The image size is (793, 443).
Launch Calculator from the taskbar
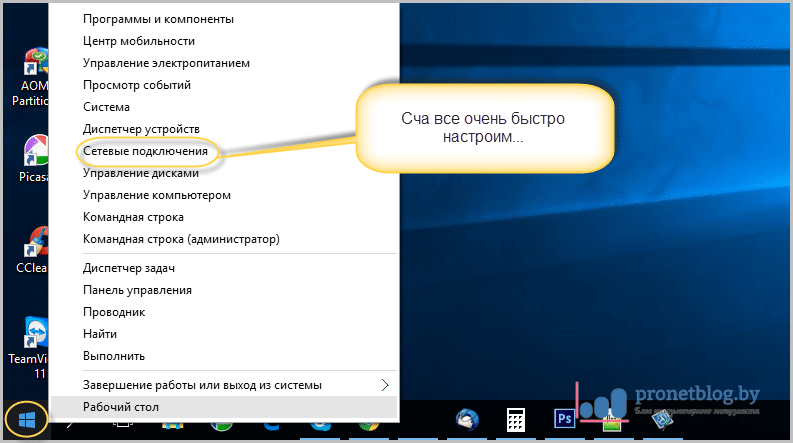(x=517, y=419)
